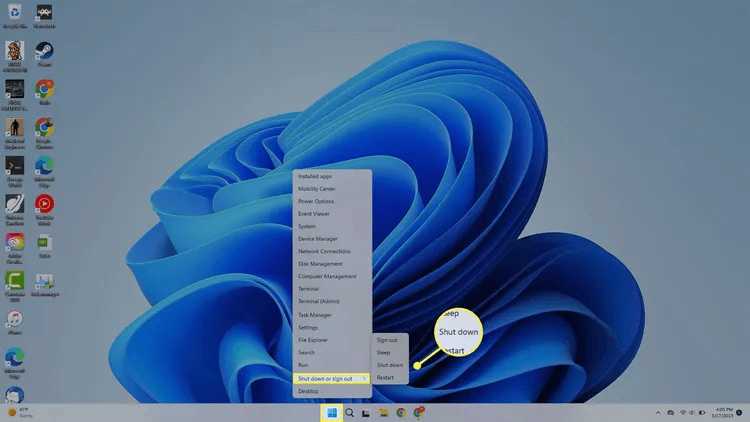750x422 pixels.
Task: Open the taskbar Chrome icon with red badge
Action: [x=419, y=412]
